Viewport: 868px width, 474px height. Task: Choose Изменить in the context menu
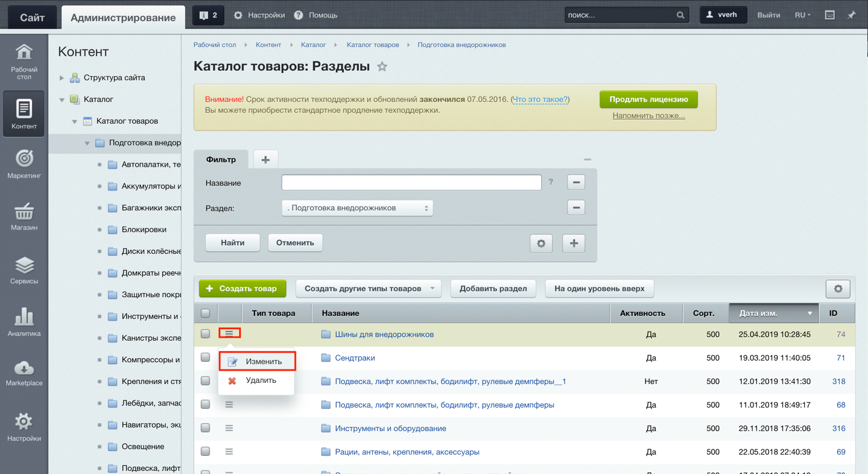[x=264, y=362]
